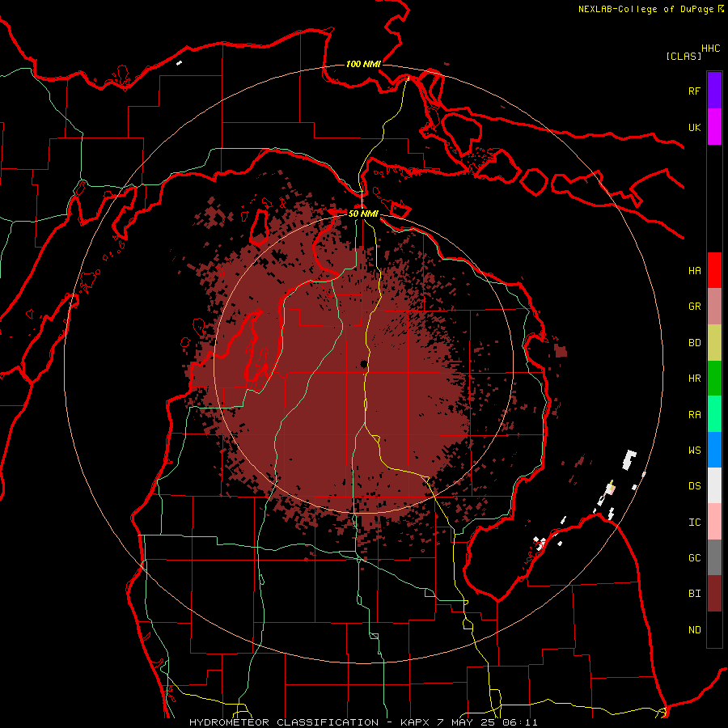The image size is (728, 728).
Task: Select the IC light pink legend swatch
Action: point(714,522)
